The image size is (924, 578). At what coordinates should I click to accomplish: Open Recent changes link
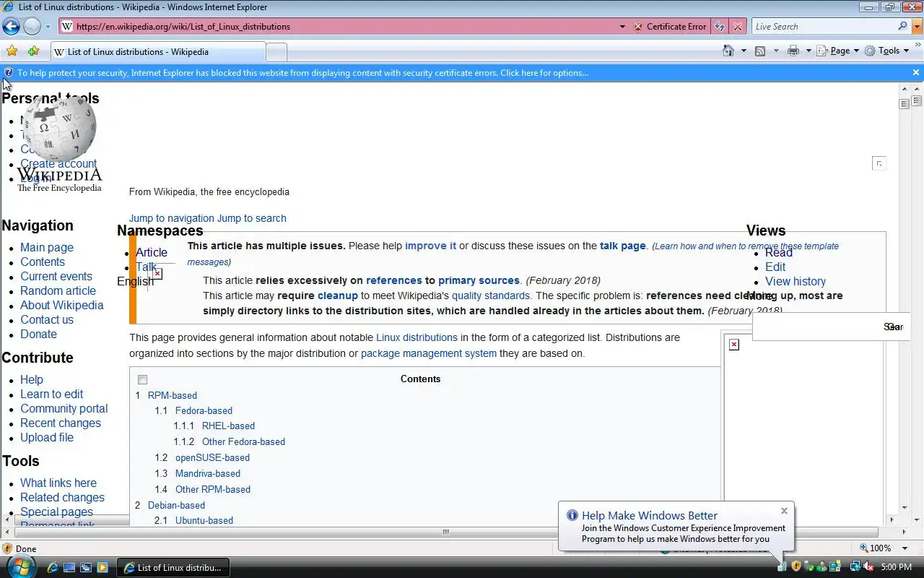61,423
